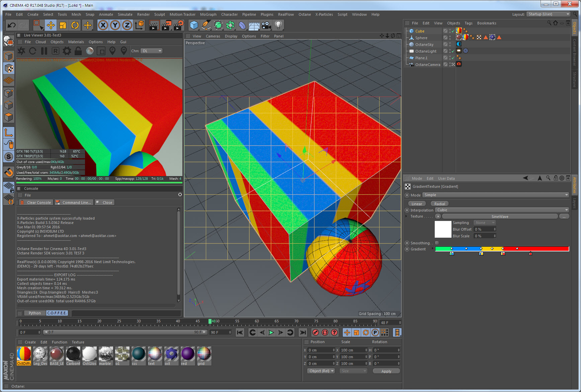Open the Chn channel dropdown
Screen dimensions: 581x392
point(151,51)
